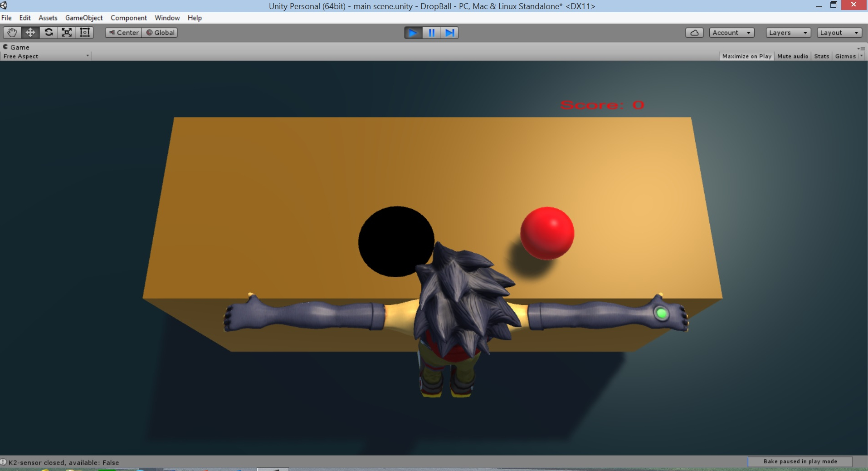Select the Move tool

point(30,33)
